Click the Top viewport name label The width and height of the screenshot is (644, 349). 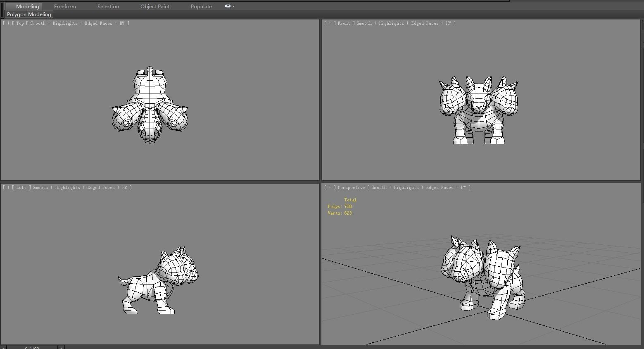tap(20, 23)
